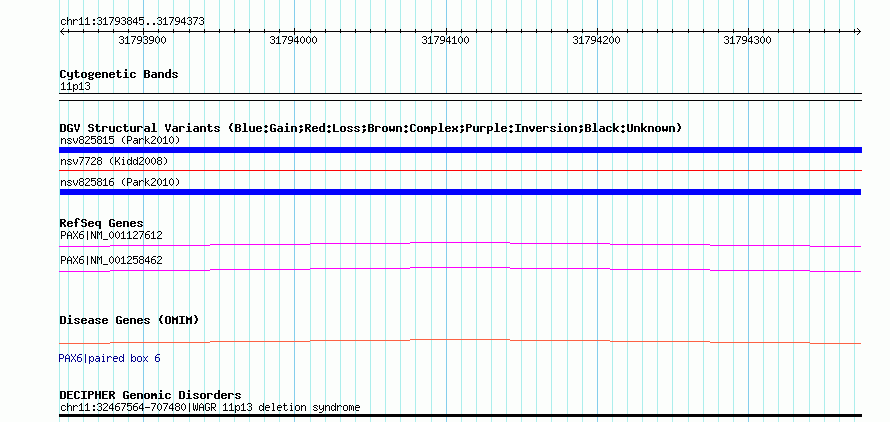Open the PAX6|paired box 6 link
This screenshot has width=890, height=422.
[x=110, y=359]
